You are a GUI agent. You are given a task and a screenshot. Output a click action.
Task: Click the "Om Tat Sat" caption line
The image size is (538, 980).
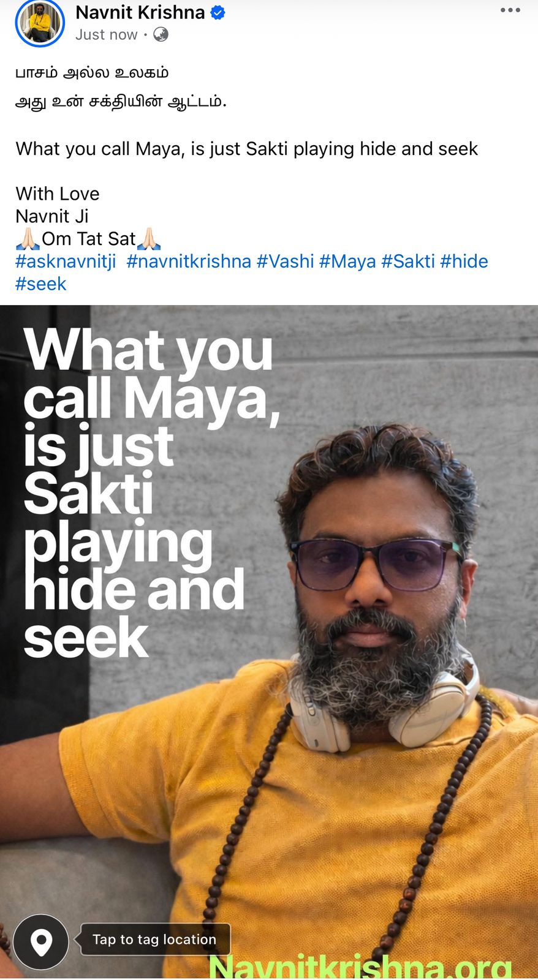click(88, 239)
